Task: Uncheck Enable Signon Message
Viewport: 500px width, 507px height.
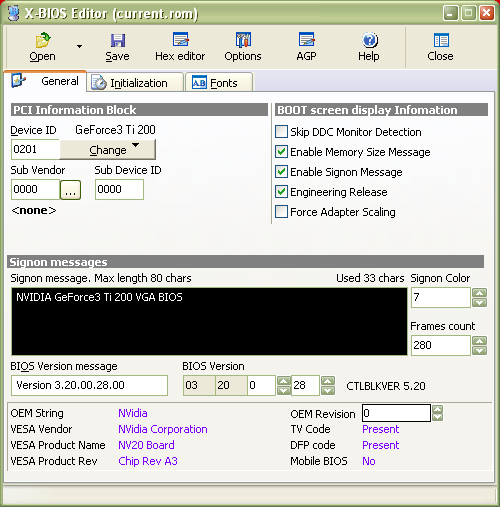Action: pyautogui.click(x=281, y=172)
